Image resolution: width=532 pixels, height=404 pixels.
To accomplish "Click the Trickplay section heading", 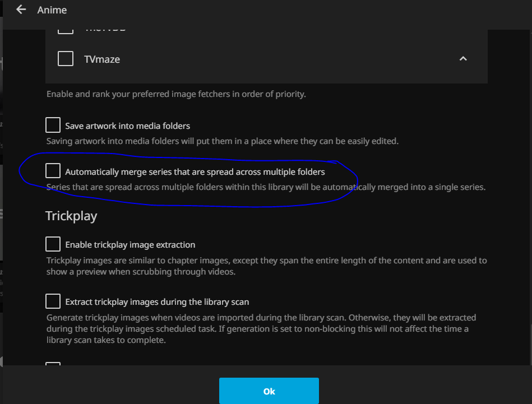I will 71,216.
